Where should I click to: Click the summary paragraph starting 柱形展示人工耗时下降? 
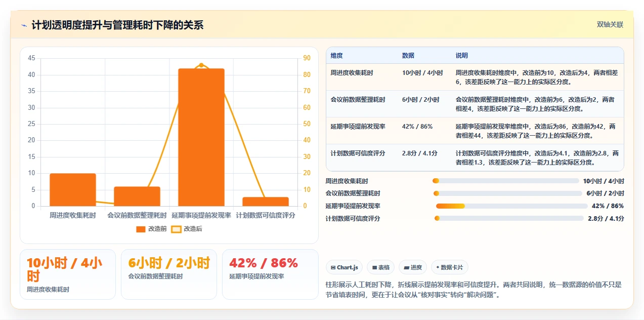474,290
